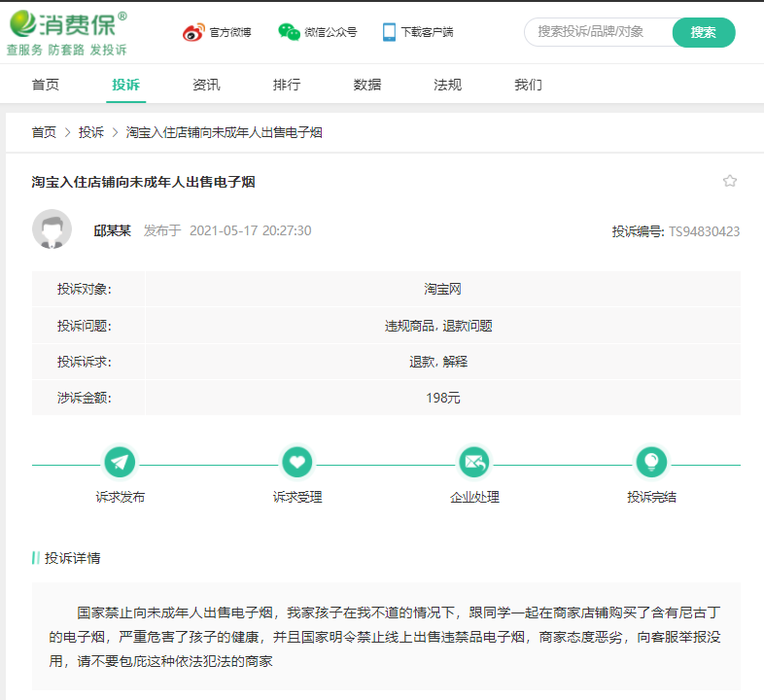The image size is (764, 700).
Task: Click the 诉求发布 step label
Action: tap(121, 497)
